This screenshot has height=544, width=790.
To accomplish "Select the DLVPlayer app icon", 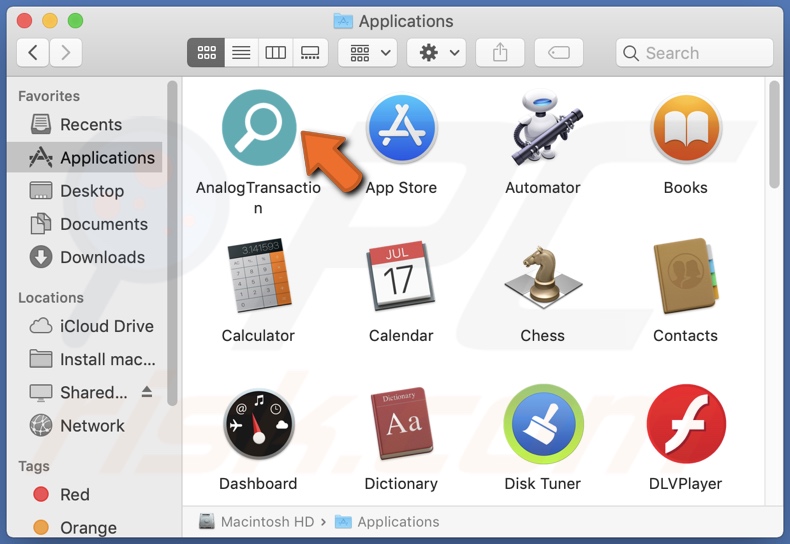I will (686, 424).
